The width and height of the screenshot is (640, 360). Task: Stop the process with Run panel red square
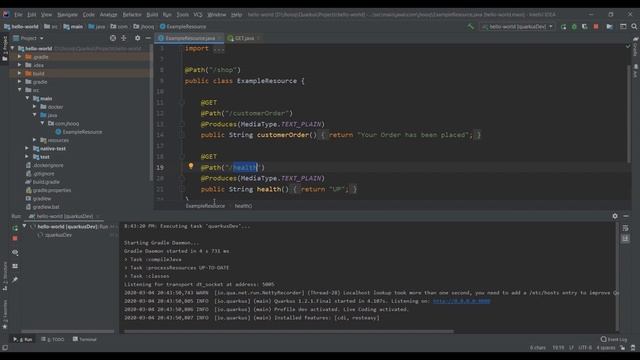point(15,238)
